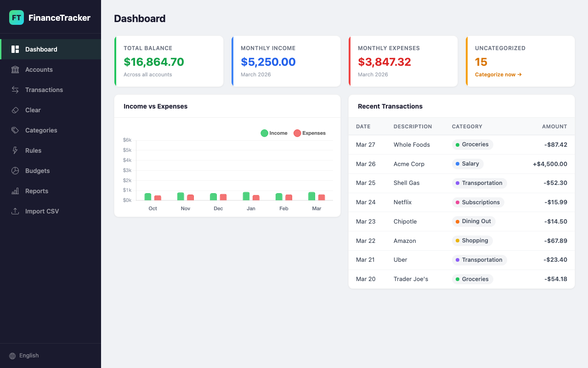
Task: Select the Transactions arrows icon
Action: pos(15,90)
